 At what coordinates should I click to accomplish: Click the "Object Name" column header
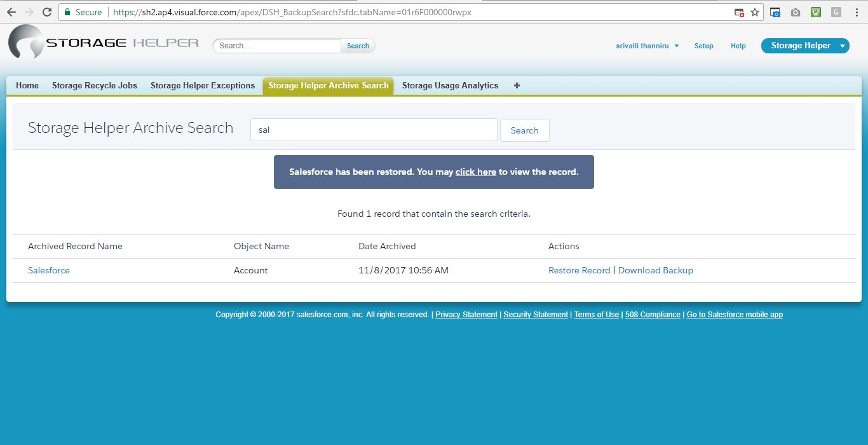261,246
